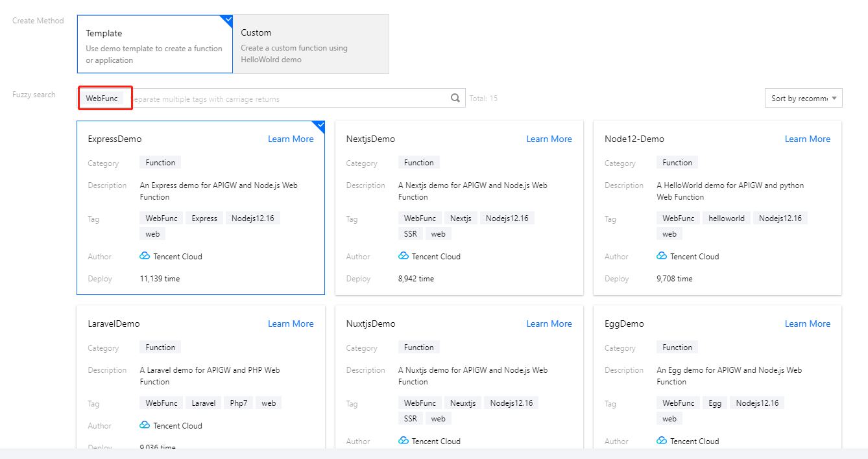Click the SSR tag in NextjsDemo card
The image size is (868, 459).
(410, 234)
